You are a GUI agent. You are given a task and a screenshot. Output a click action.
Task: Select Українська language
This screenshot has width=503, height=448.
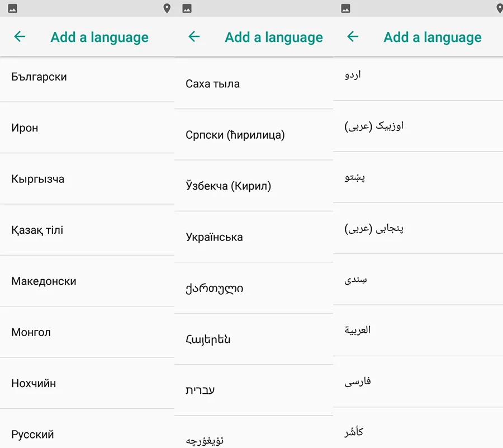pyautogui.click(x=254, y=237)
